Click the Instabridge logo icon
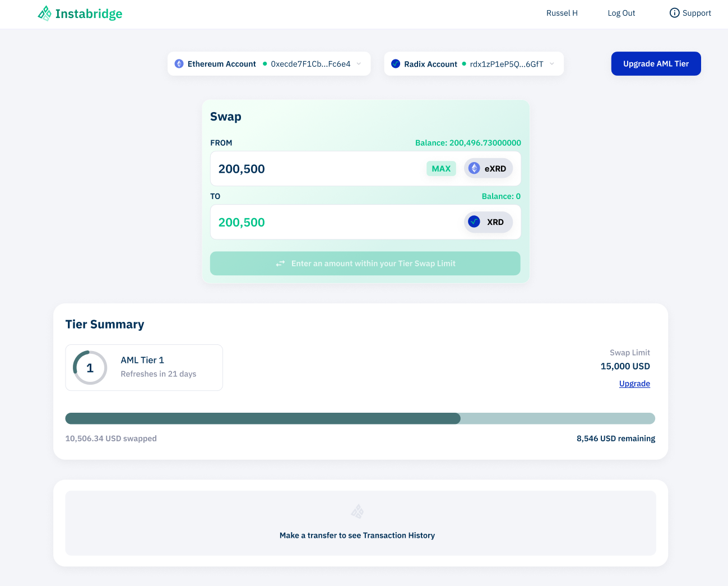The image size is (728, 586). tap(44, 13)
